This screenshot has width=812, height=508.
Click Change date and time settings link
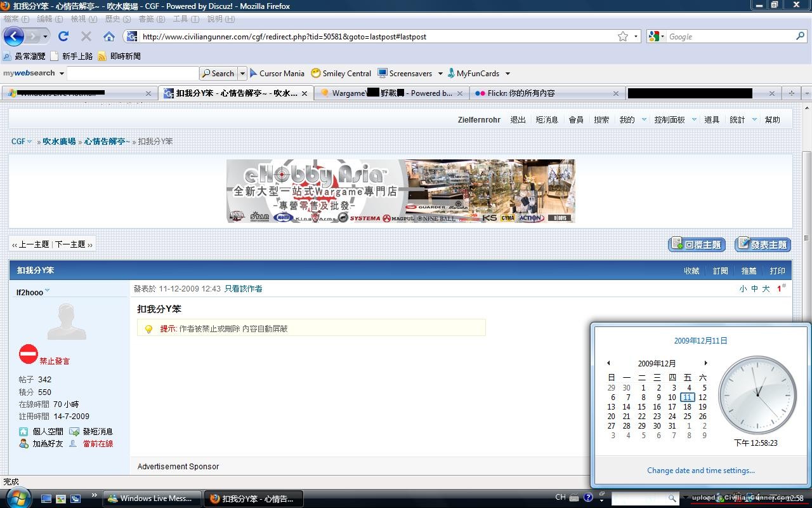point(700,471)
